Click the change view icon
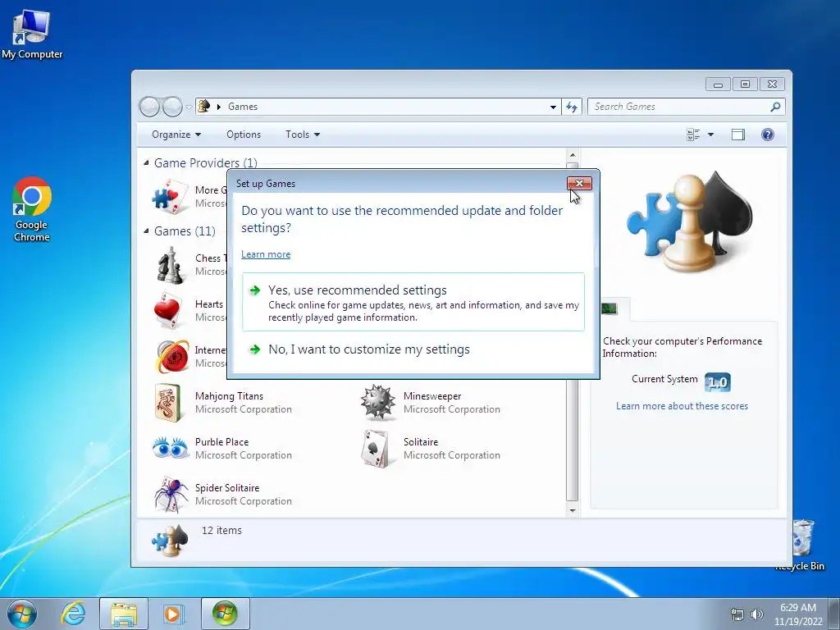This screenshot has height=630, width=840. point(693,135)
